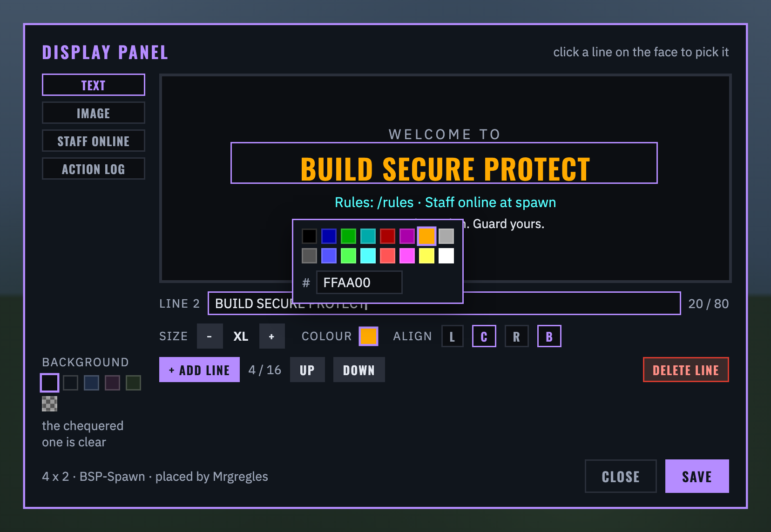Open the COLOUR swatch picker

coord(368,336)
